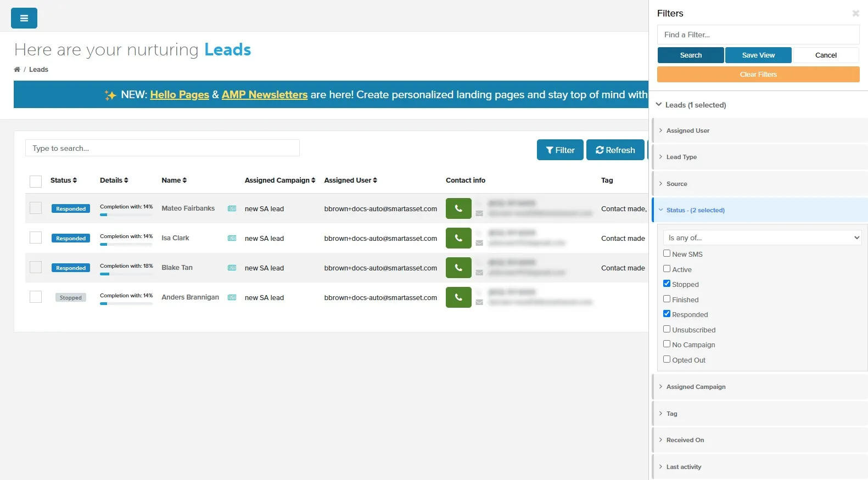Open Anders Brannigan contact card icon
This screenshot has width=868, height=480.
pos(232,297)
